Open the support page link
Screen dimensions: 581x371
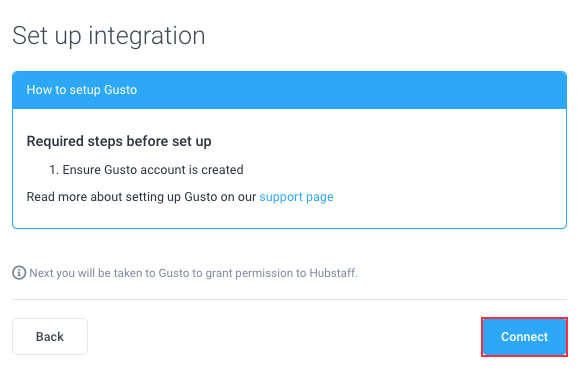pyautogui.click(x=296, y=197)
